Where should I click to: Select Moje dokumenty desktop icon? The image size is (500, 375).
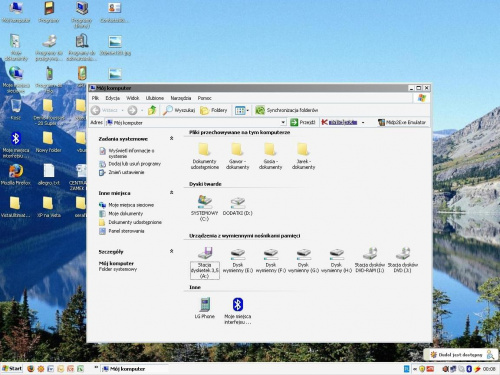pyautogui.click(x=16, y=47)
